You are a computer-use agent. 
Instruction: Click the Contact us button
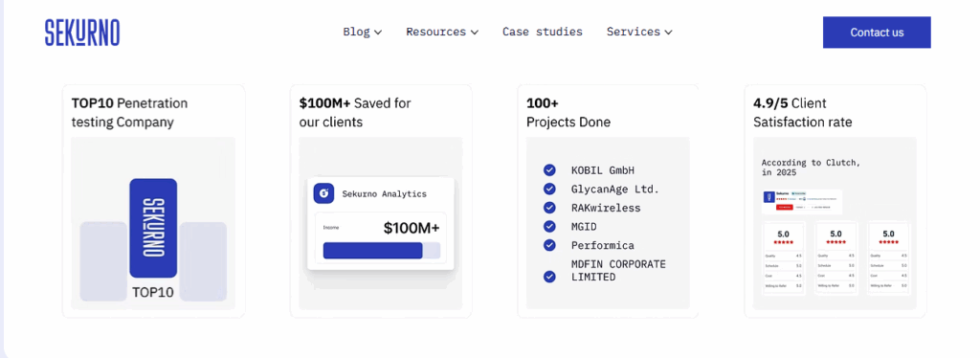click(x=877, y=33)
